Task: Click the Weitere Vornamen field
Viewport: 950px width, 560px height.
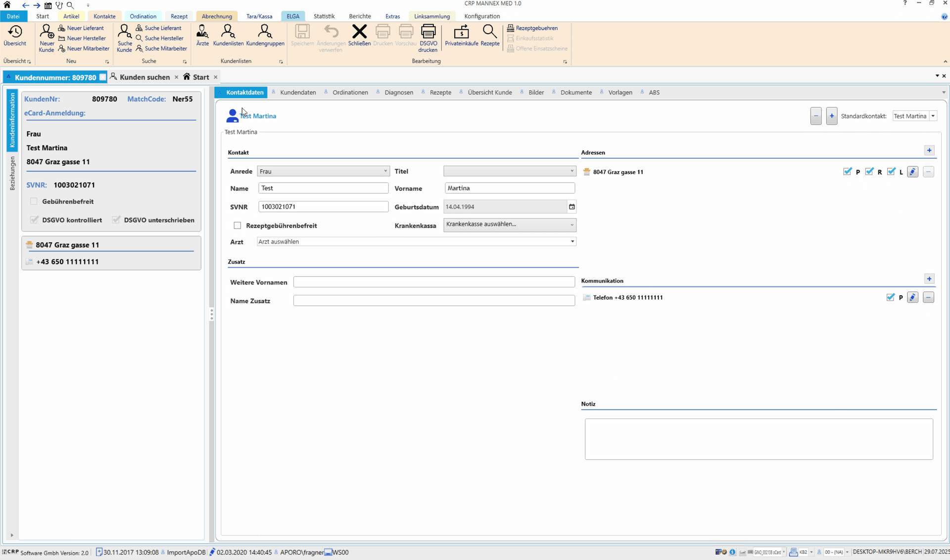Action: point(434,282)
